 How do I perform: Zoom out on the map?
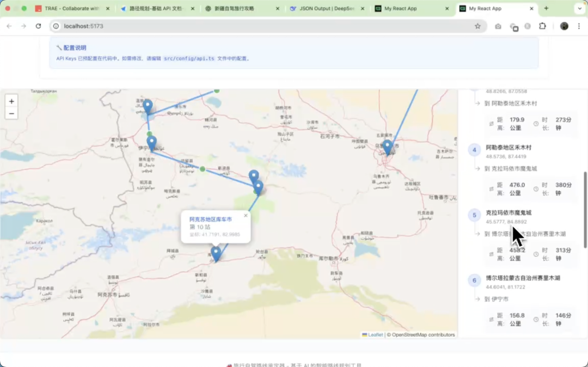11,114
